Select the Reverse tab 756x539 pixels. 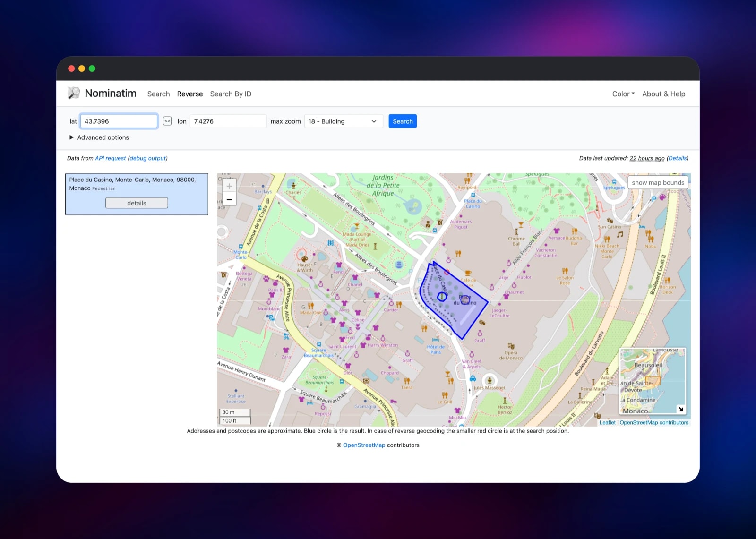pyautogui.click(x=190, y=94)
